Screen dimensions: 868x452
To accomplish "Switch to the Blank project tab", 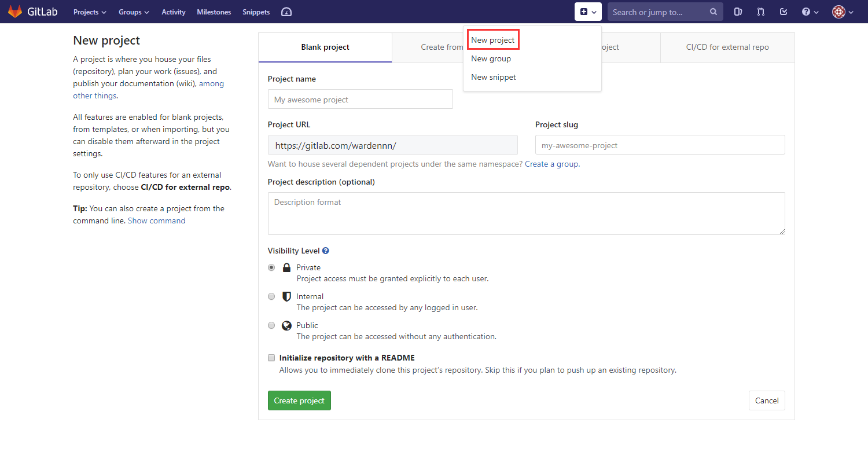I will point(325,47).
